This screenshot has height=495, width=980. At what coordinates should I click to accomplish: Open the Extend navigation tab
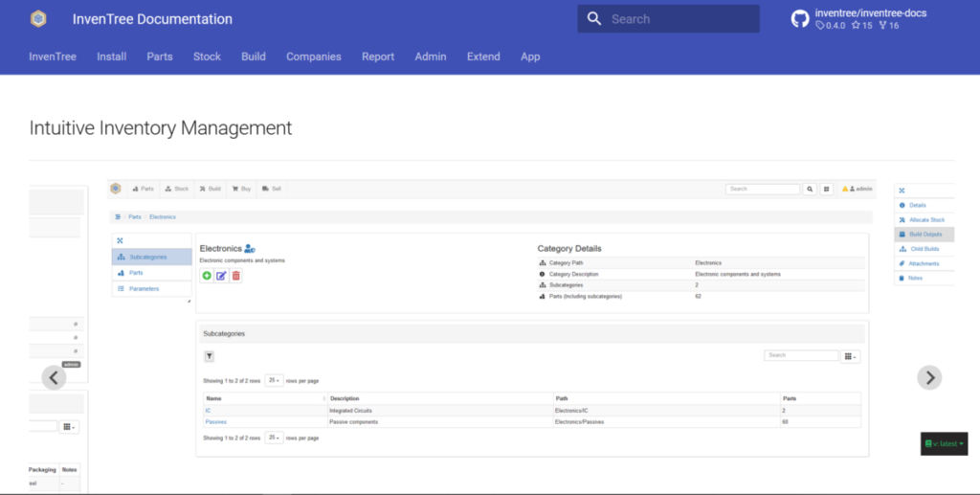coord(483,56)
